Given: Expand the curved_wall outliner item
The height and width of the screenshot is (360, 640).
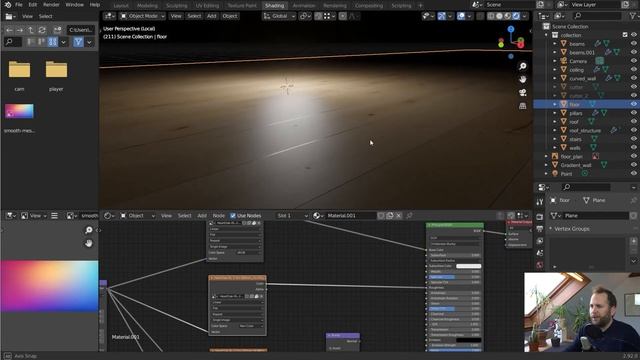Looking at the screenshot, I should 555,78.
